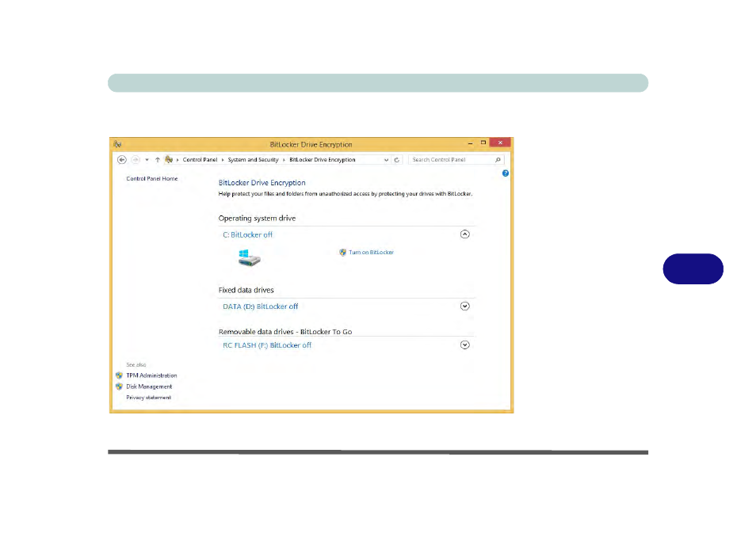The width and height of the screenshot is (756, 533).
Task: Open TPM Administration
Action: pos(151,375)
